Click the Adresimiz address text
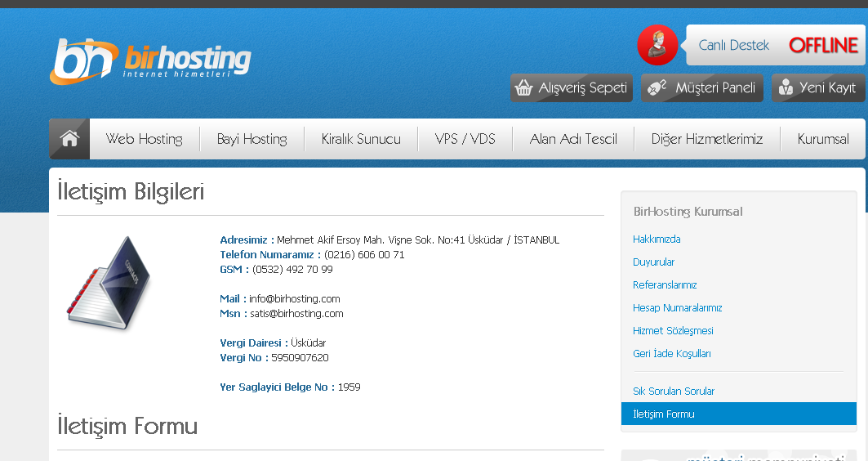 (x=418, y=240)
